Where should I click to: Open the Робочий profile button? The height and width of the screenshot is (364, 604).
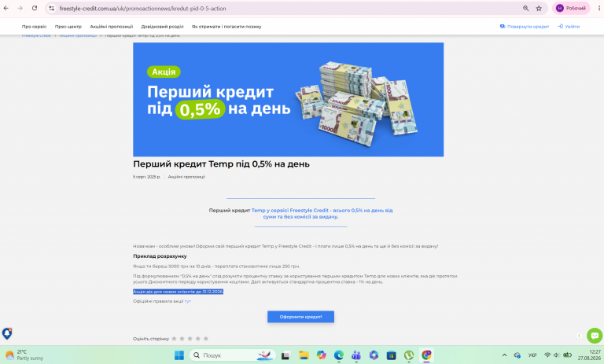(x=571, y=8)
